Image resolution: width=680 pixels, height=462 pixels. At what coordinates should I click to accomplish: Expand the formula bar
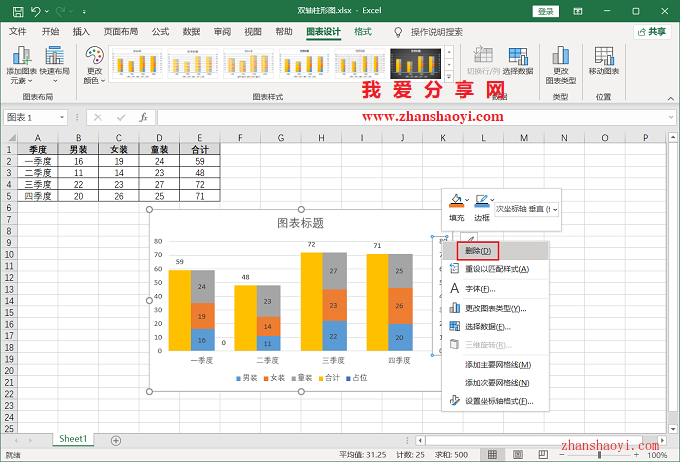click(x=671, y=117)
